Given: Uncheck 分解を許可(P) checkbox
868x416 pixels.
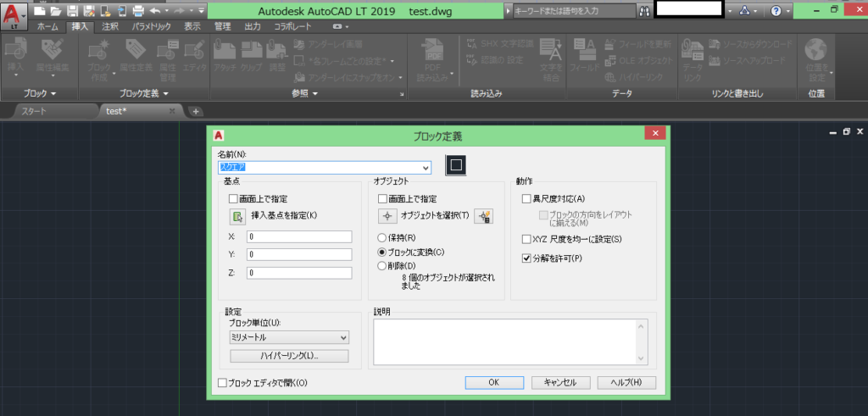Looking at the screenshot, I should coord(526,258).
